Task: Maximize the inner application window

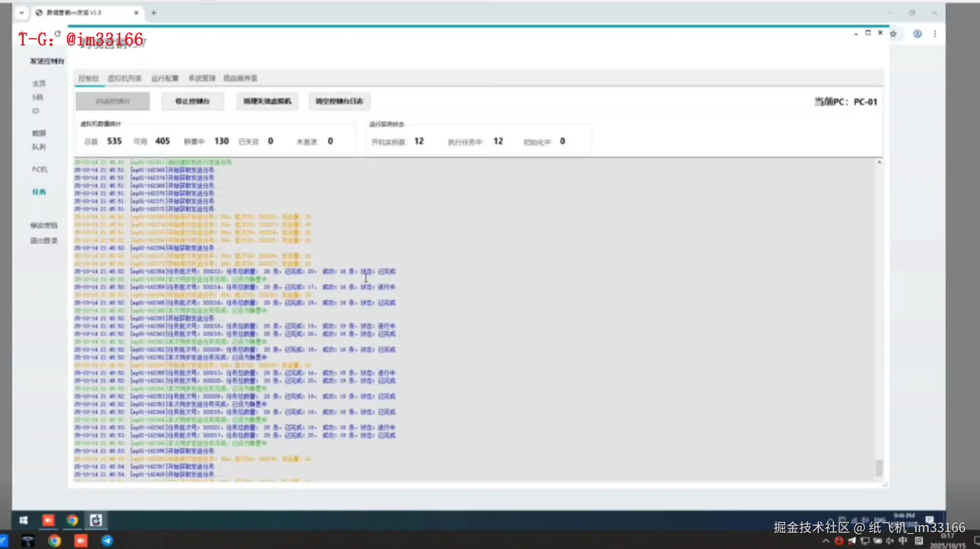Action: (x=868, y=33)
